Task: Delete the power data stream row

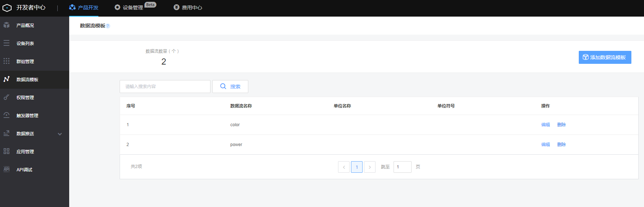Action: pyautogui.click(x=561, y=145)
